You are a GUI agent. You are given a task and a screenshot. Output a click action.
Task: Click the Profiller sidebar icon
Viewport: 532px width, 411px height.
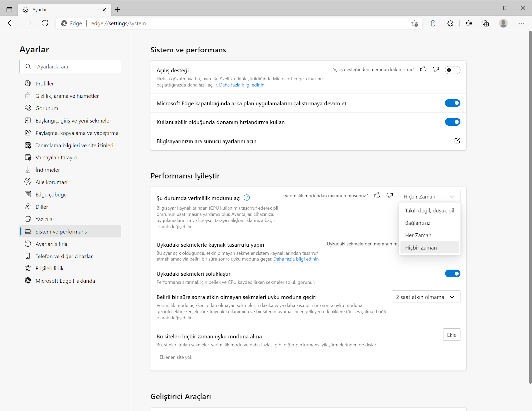[28, 83]
